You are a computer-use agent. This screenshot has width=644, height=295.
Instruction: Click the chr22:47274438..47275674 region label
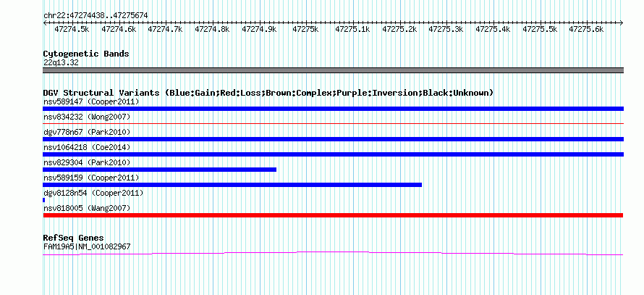pyautogui.click(x=96, y=15)
